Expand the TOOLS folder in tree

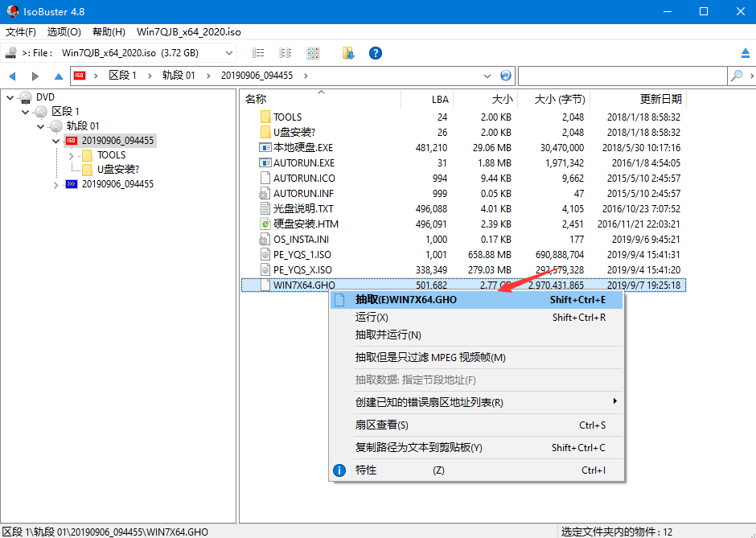pos(71,155)
